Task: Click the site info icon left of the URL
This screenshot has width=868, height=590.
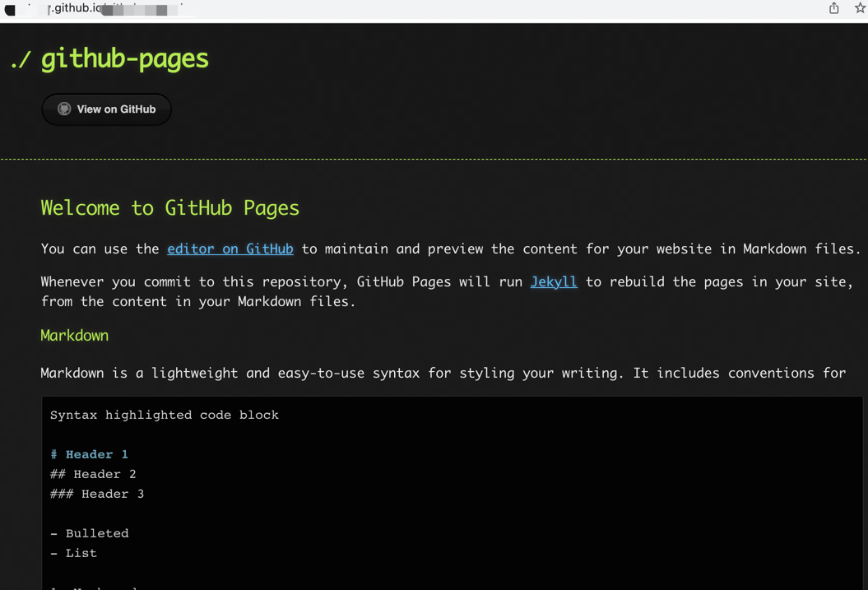Action: coord(11,10)
